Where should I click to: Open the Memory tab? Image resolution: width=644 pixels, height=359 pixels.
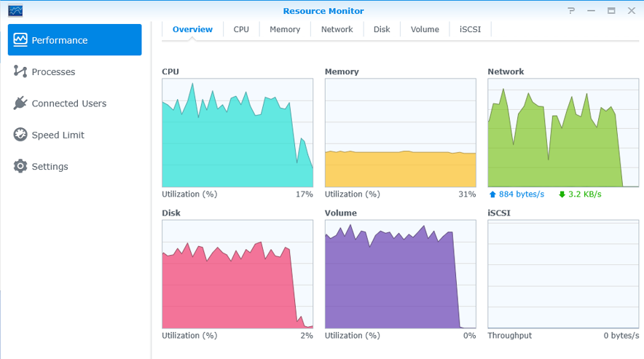click(x=285, y=29)
